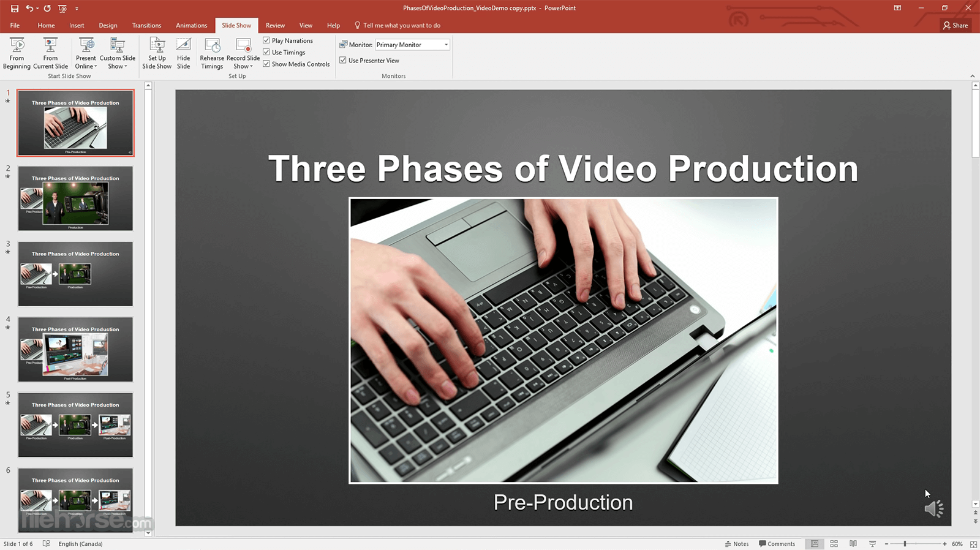Click spell check icon in status bar

[x=46, y=544]
